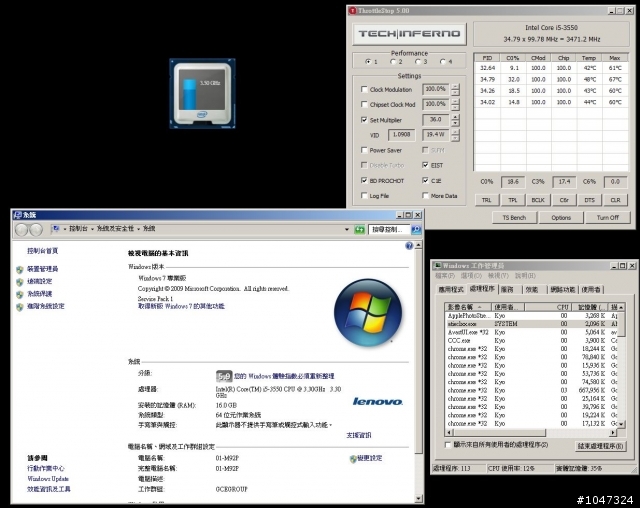The width and height of the screenshot is (640, 508).
Task: Uncheck the Set Multiplier checkbox
Action: point(364,120)
